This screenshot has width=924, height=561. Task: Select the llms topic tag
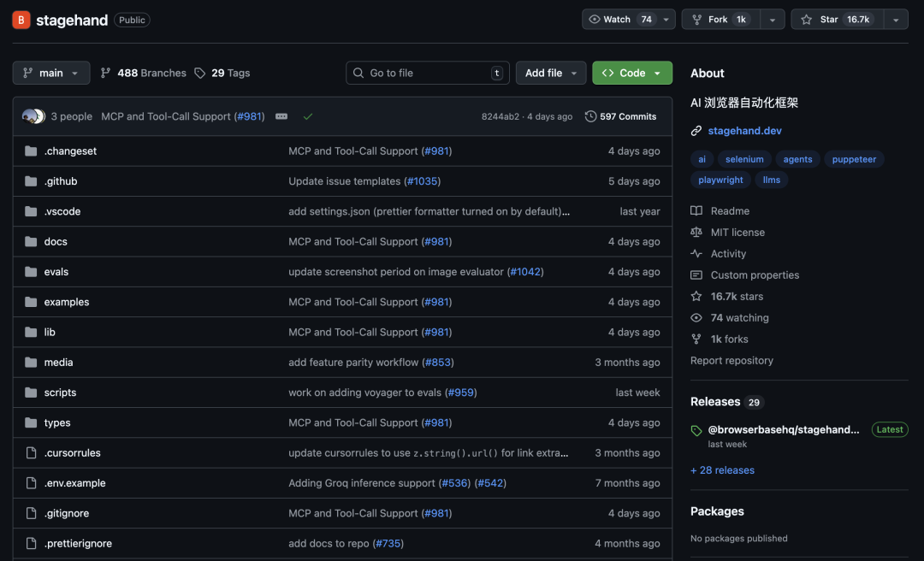(772, 180)
